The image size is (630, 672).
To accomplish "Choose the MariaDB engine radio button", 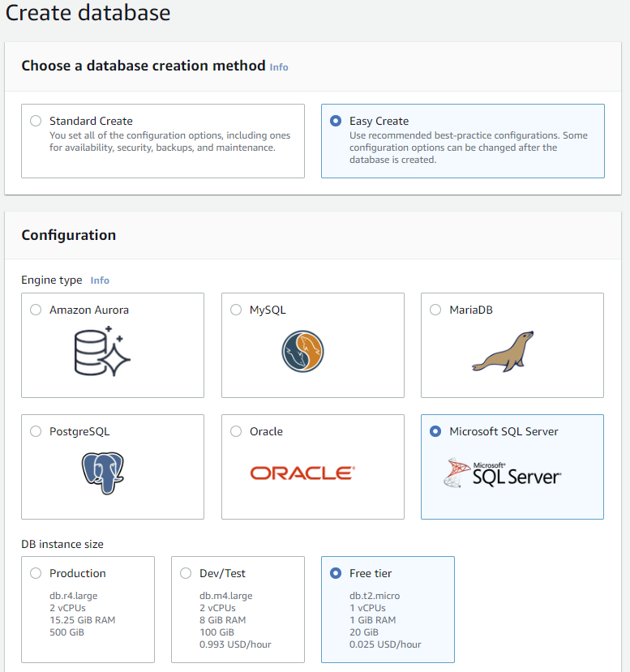I will pos(435,310).
